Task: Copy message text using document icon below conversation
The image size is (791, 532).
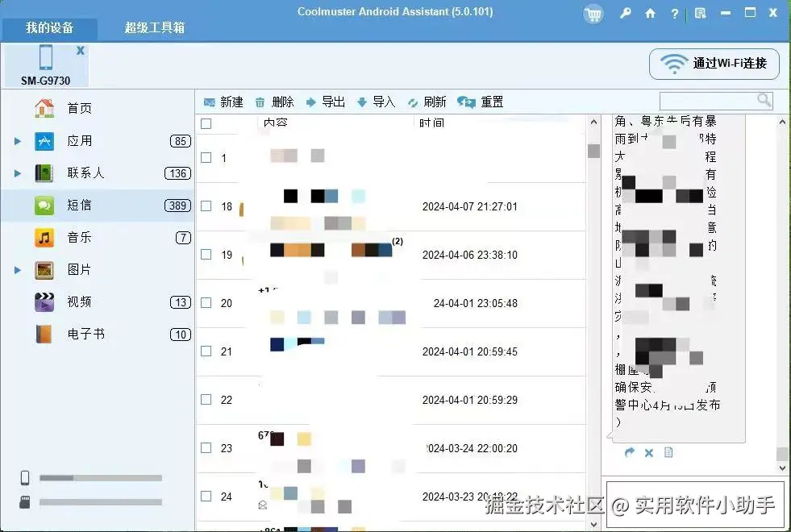Action: coord(668,453)
